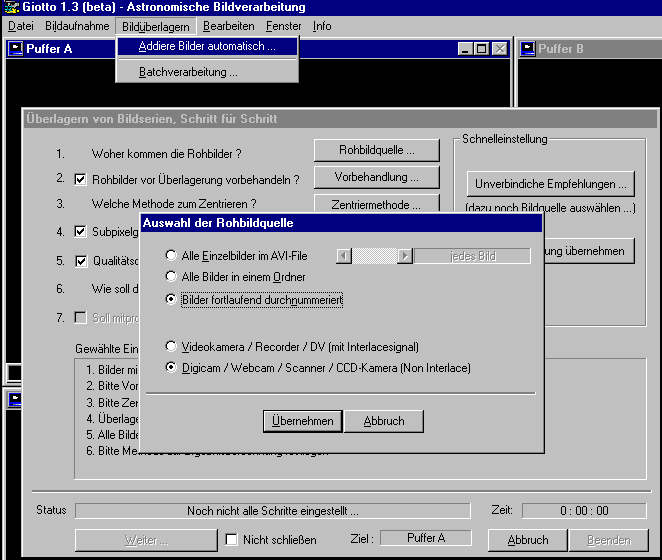Click the Giotto app icon in title bar
The height and width of the screenshot is (560, 662).
(x=9, y=8)
